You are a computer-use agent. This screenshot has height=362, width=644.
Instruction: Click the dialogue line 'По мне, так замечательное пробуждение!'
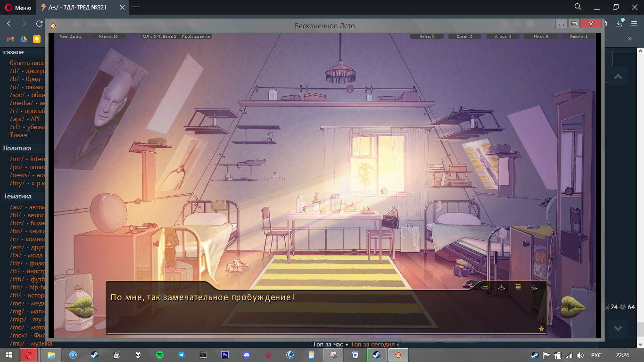202,297
